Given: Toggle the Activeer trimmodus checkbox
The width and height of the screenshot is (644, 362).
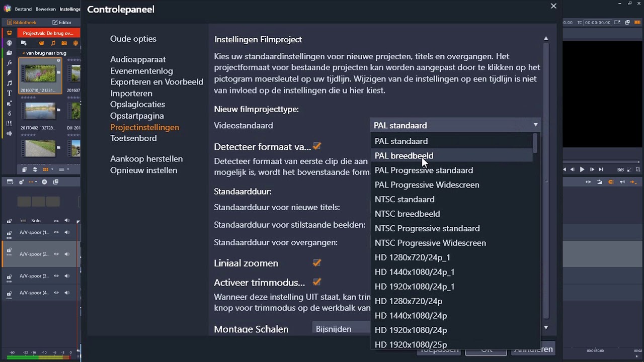Looking at the screenshot, I should pyautogui.click(x=317, y=282).
